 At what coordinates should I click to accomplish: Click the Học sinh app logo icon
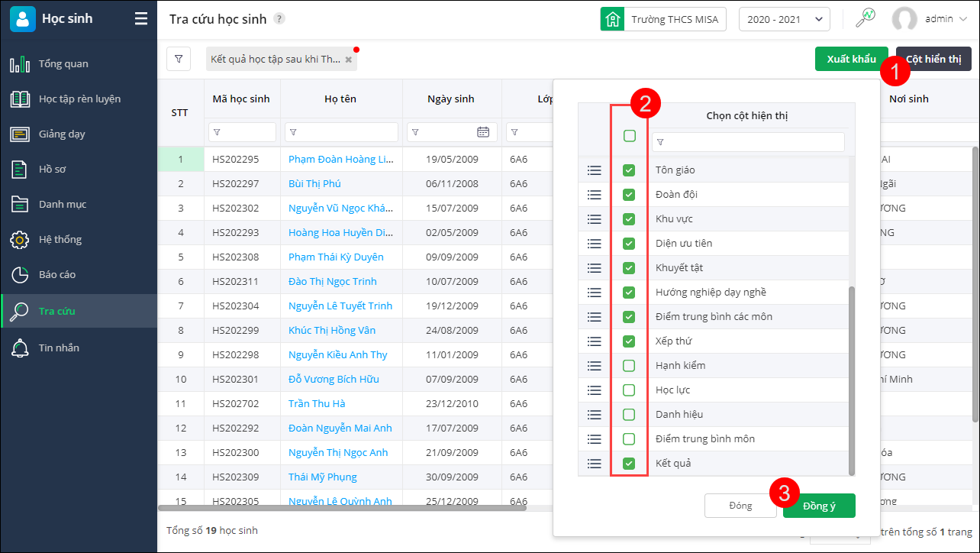pyautogui.click(x=23, y=19)
